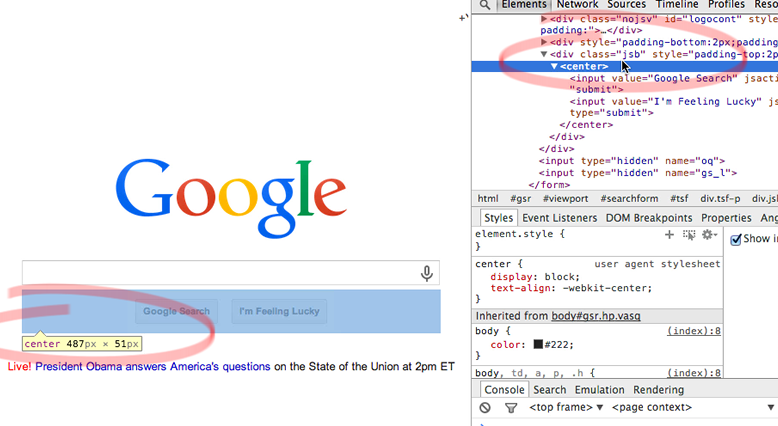Select #tsf in the breadcrumb bar
The height and width of the screenshot is (426, 778).
679,198
